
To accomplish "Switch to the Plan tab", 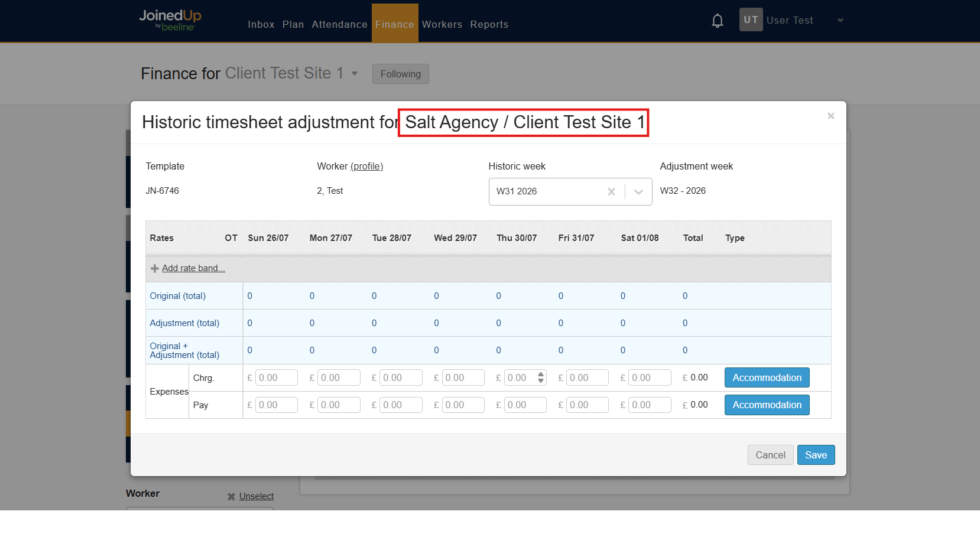I will [x=293, y=24].
